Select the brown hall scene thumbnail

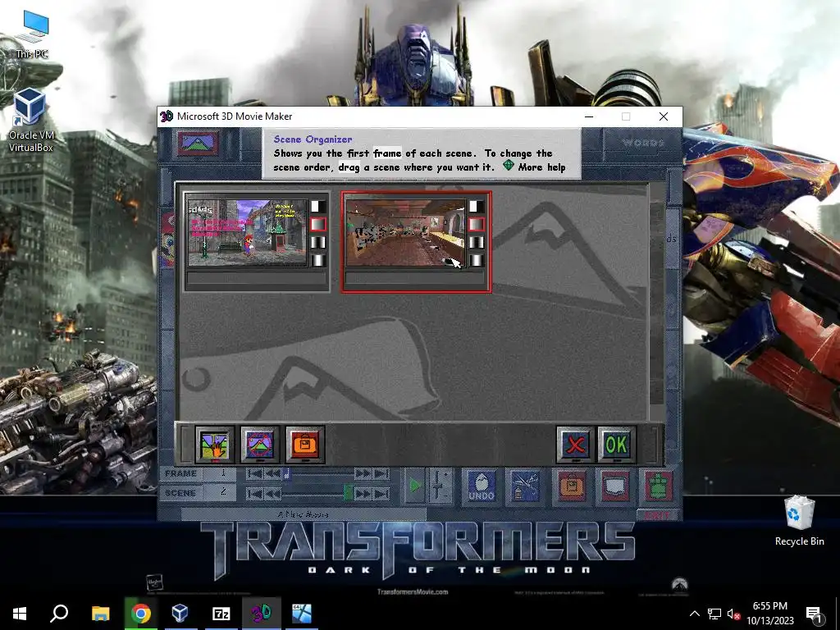click(405, 232)
